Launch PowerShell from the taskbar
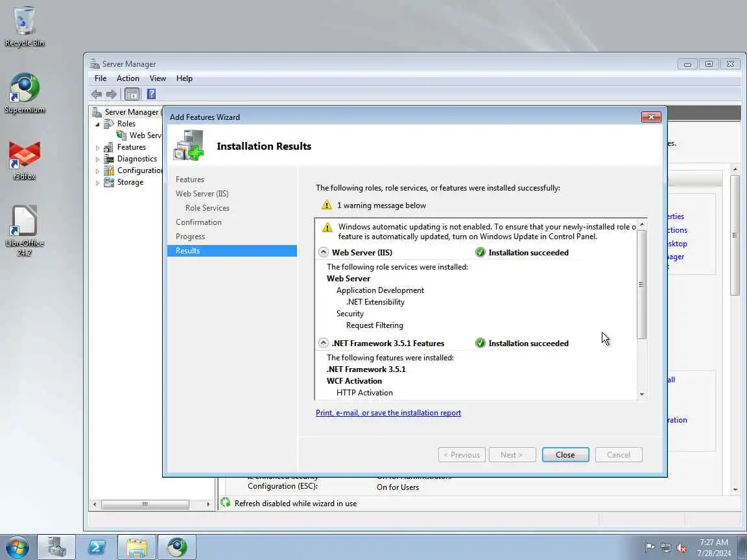The width and height of the screenshot is (747, 560). 97,547
